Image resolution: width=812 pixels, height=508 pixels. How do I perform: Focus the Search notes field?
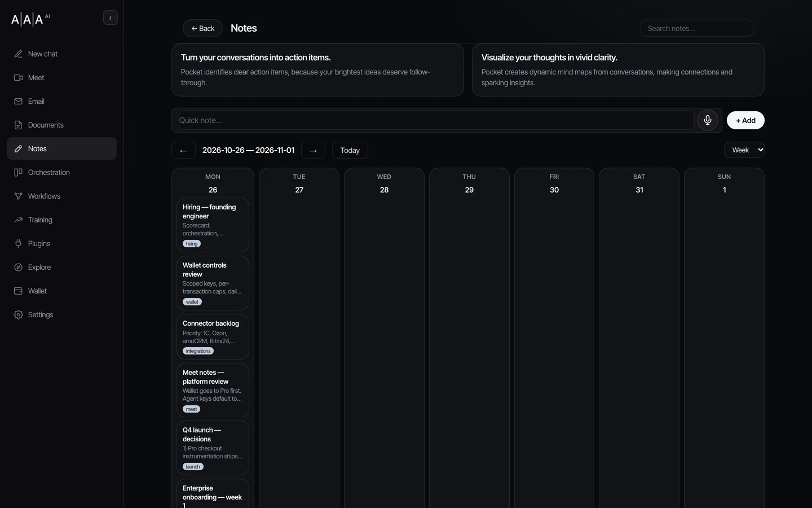(697, 28)
